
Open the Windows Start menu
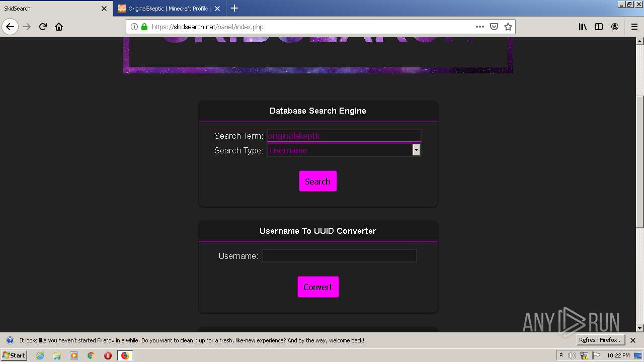(x=14, y=355)
